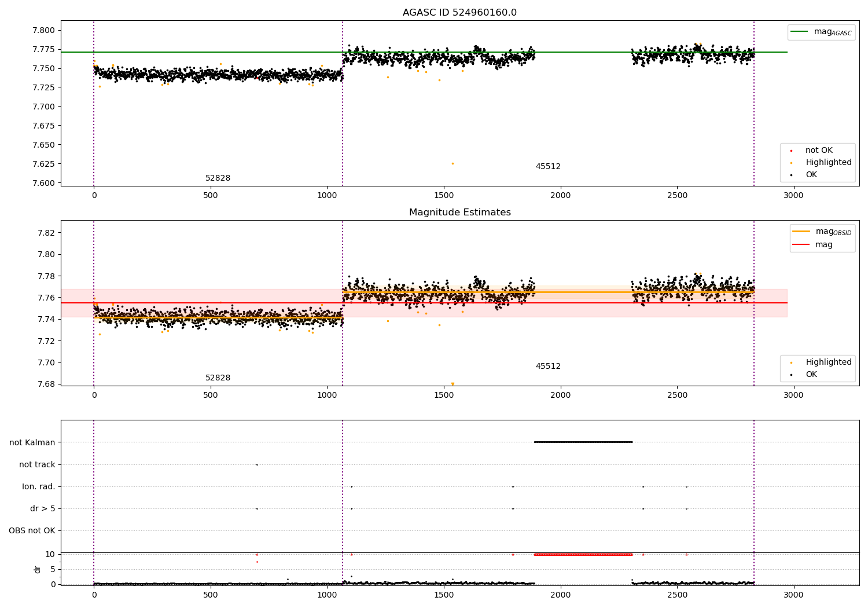868x608 pixels.
Task: Click the 7.775 y-axis tick label
Action: click(43, 49)
